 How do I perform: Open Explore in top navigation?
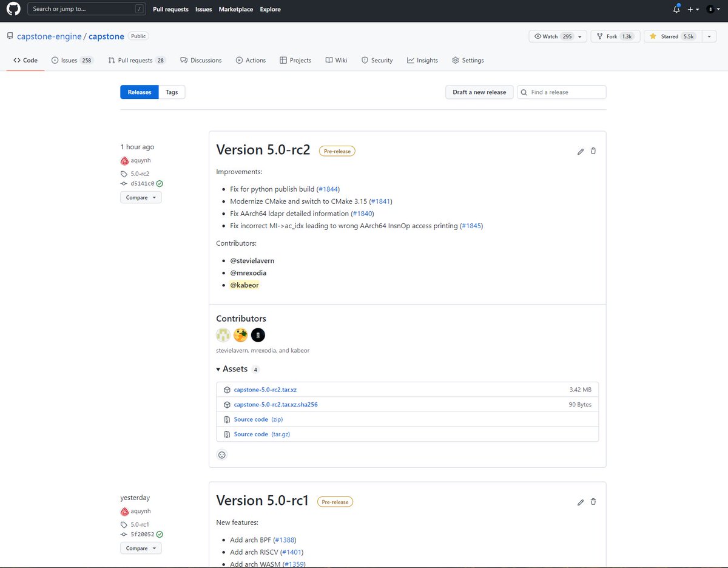tap(271, 9)
